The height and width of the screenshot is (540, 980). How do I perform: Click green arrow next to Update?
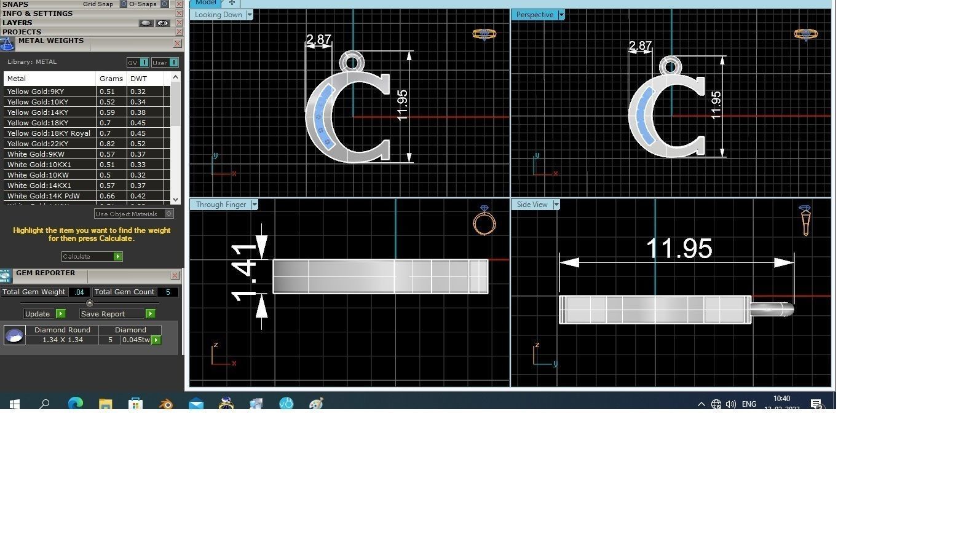tap(61, 314)
